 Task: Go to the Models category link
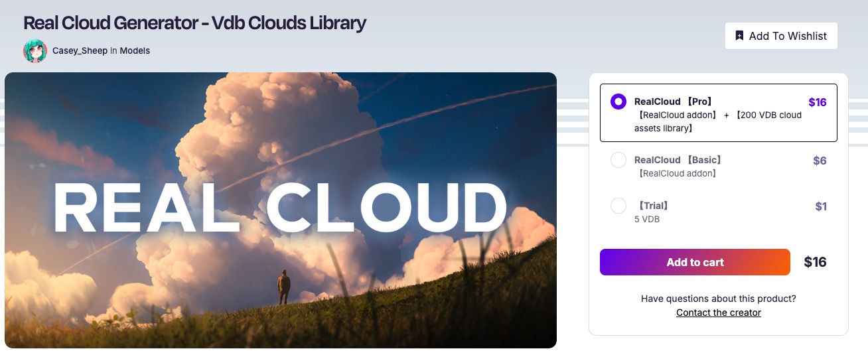(x=135, y=50)
